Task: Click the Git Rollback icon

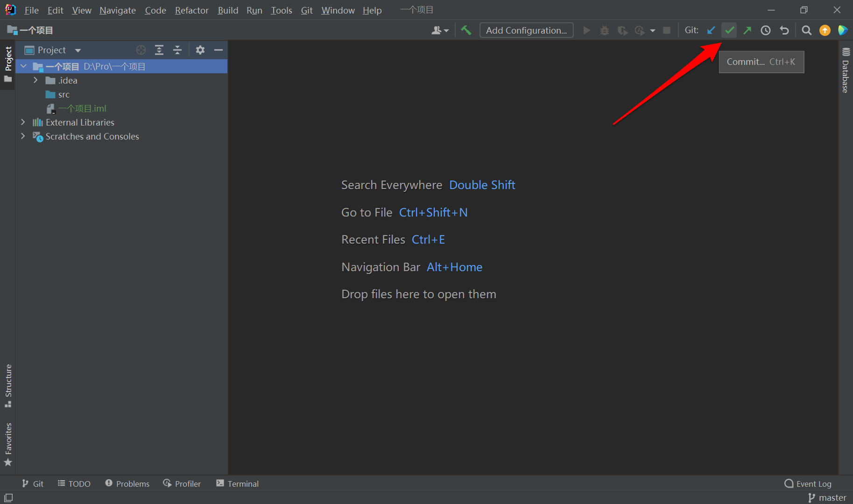Action: (784, 30)
